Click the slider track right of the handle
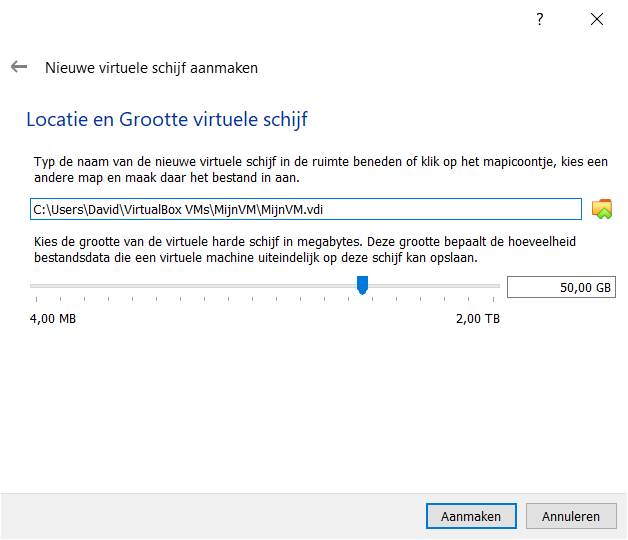Image resolution: width=628 pixels, height=540 pixels. pyautogui.click(x=430, y=286)
